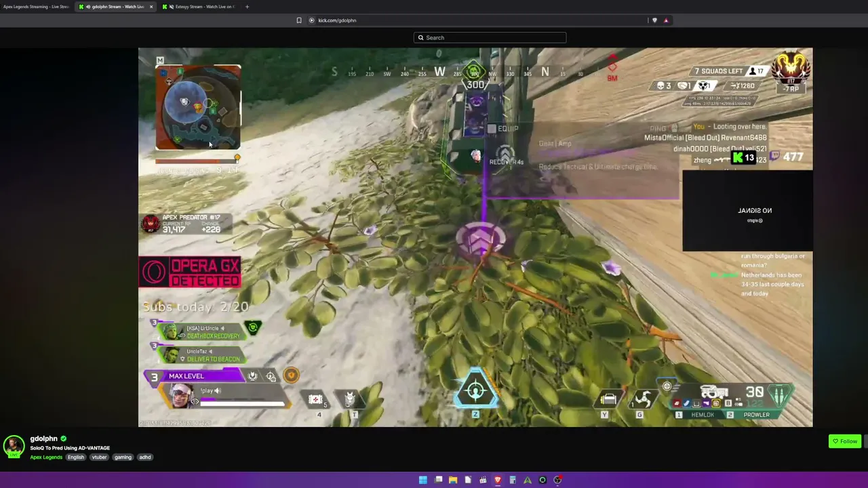Open the Brave Shields icon

tap(654, 20)
